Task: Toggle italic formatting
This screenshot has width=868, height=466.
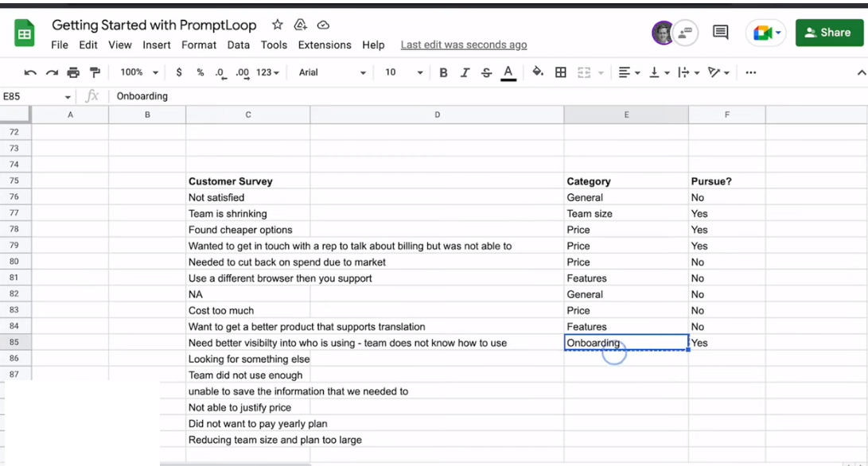Action: click(x=465, y=72)
